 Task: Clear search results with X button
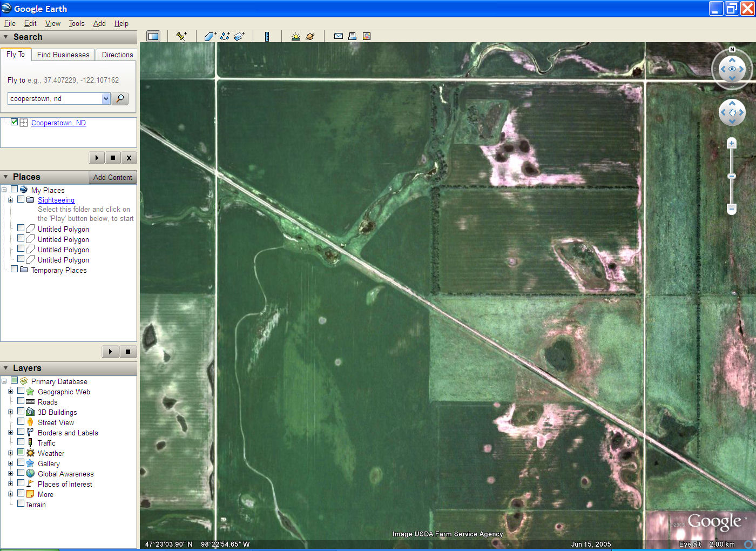[129, 158]
